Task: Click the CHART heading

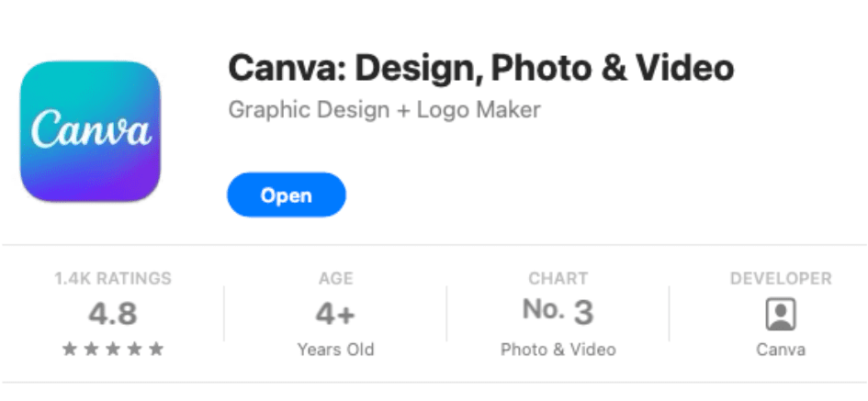Action: coord(558,278)
